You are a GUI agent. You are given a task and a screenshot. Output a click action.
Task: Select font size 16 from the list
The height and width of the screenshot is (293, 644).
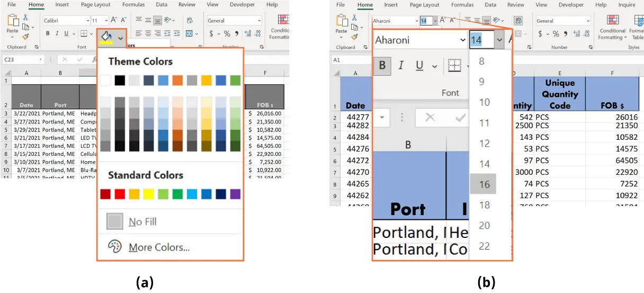coord(484,184)
